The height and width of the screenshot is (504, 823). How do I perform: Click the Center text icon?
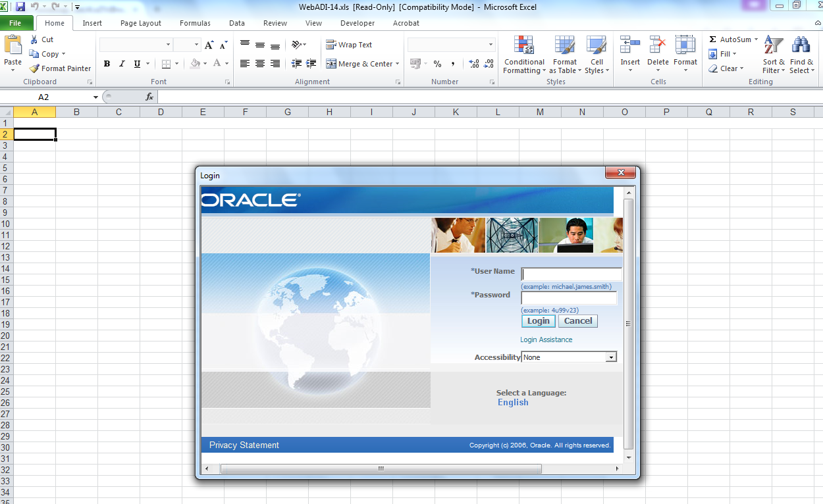260,64
